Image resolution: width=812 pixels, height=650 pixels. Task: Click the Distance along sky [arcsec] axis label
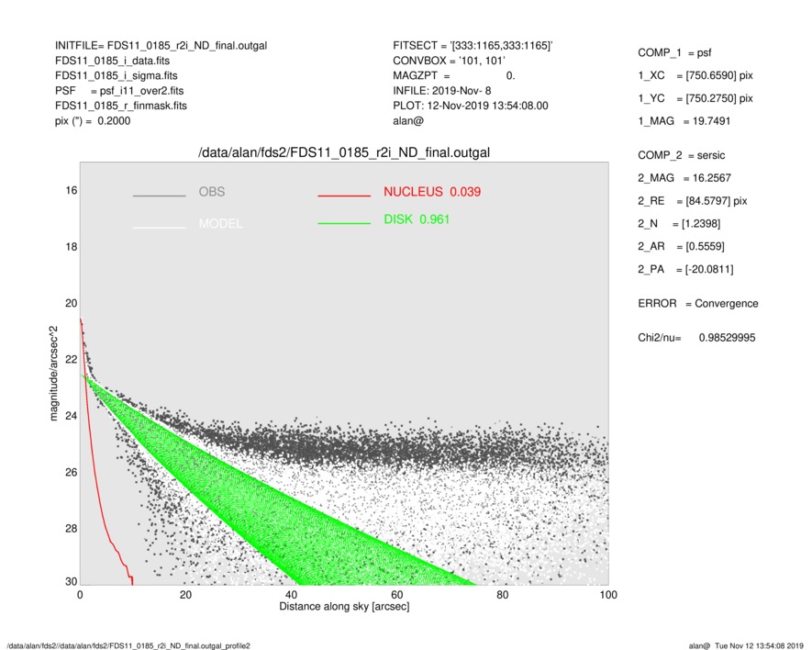coord(344,607)
